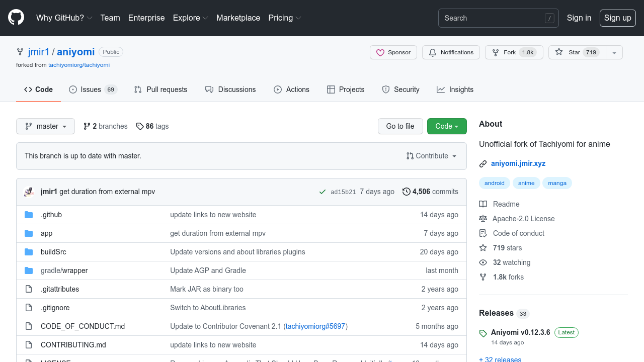Click Sign in
This screenshot has height=362, width=644.
[579, 18]
